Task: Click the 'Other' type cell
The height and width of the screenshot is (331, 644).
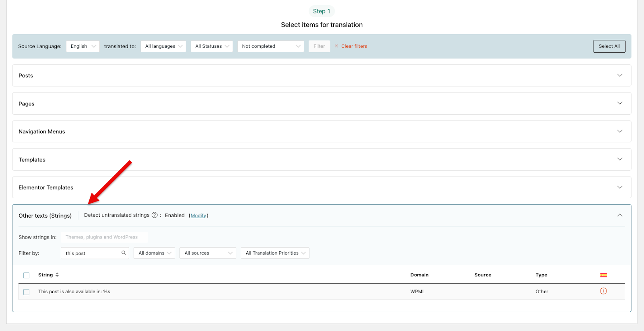Action: click(x=542, y=292)
